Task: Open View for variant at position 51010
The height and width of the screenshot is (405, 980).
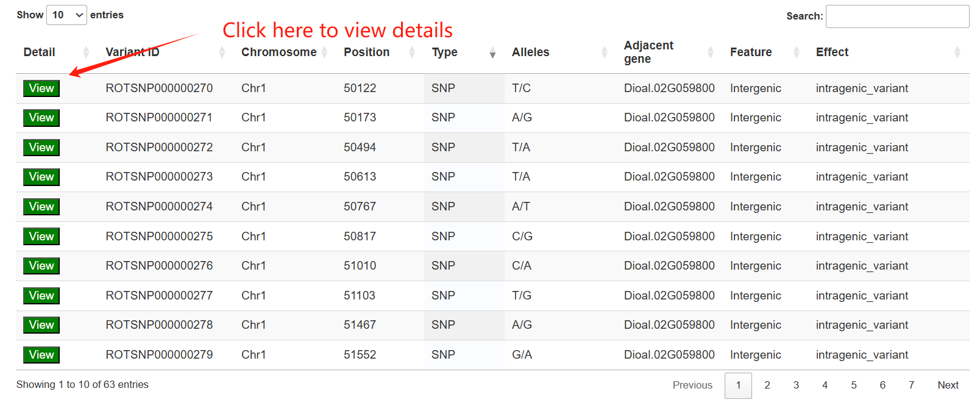Action: tap(41, 266)
